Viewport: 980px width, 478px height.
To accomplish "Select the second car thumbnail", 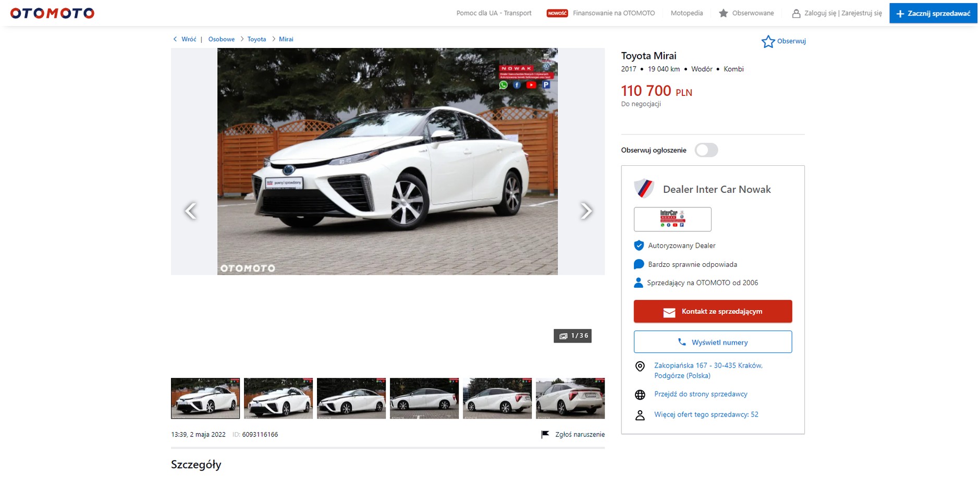I will [x=278, y=398].
